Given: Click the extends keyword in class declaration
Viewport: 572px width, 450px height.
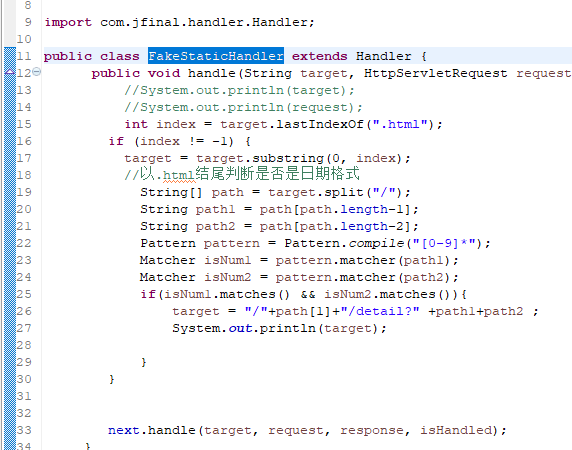Looking at the screenshot, I should tap(320, 56).
